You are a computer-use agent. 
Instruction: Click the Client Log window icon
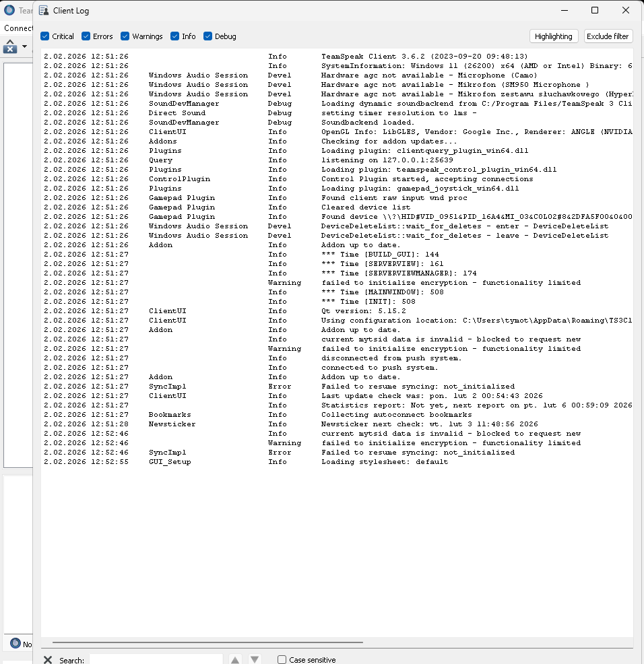tap(44, 11)
